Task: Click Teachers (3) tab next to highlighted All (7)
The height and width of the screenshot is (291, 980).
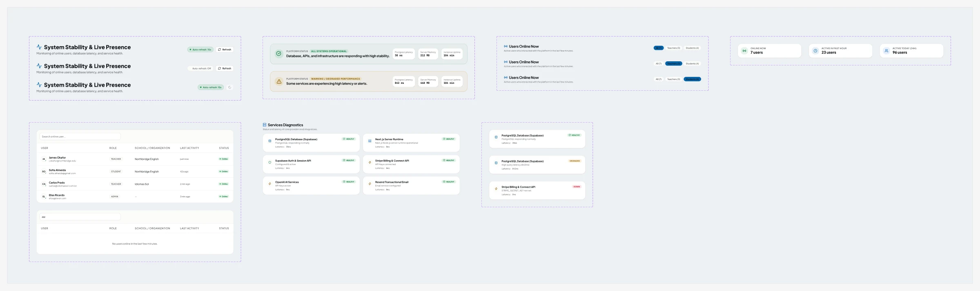Action: click(x=673, y=48)
